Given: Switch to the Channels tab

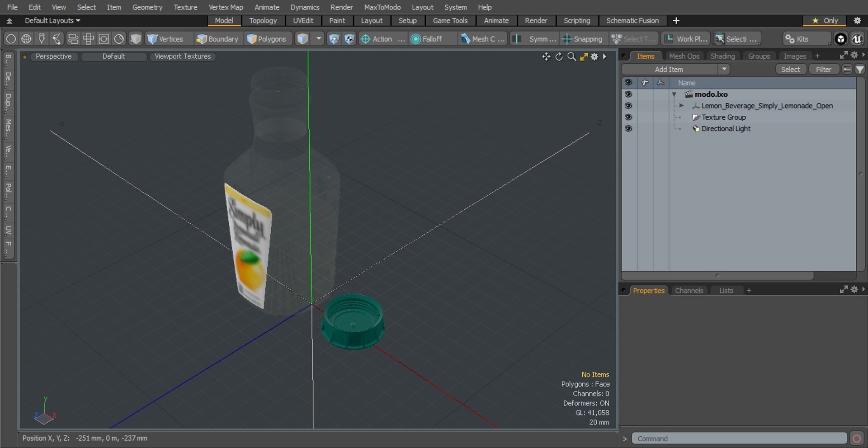Looking at the screenshot, I should 689,291.
